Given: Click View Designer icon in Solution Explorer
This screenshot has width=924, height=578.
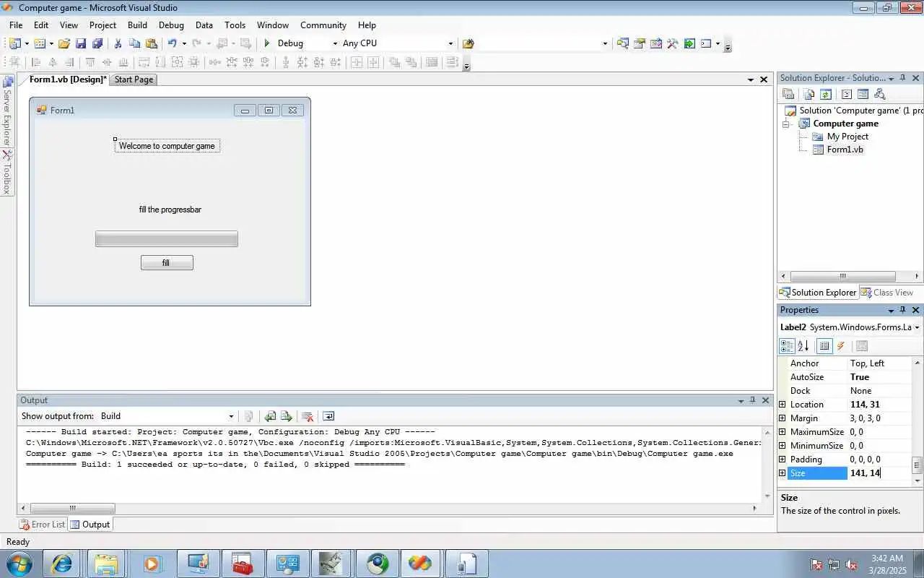Looking at the screenshot, I should click(x=863, y=94).
